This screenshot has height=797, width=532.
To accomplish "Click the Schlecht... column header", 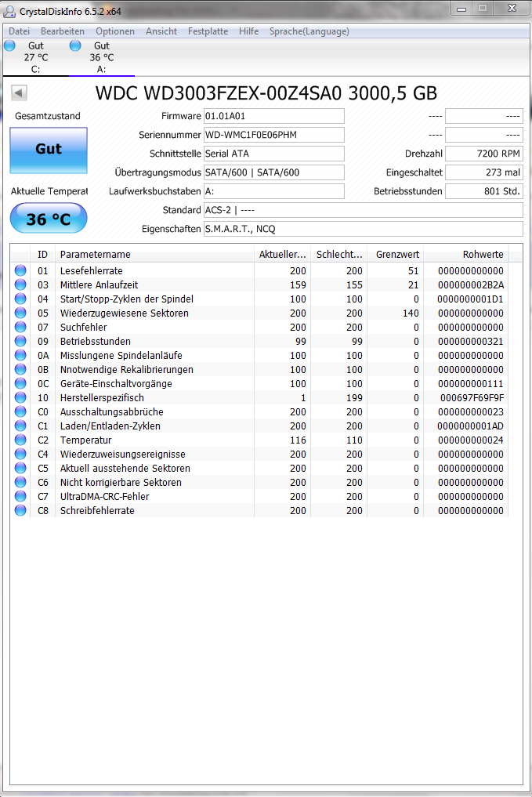I will pos(339,254).
